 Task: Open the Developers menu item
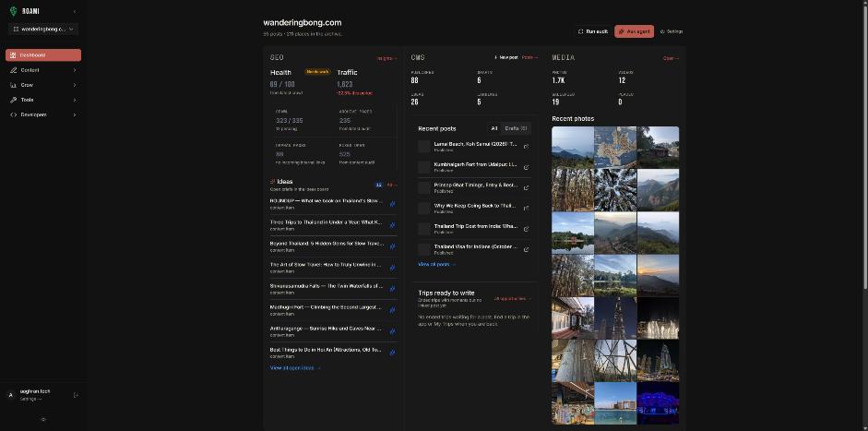(43, 114)
